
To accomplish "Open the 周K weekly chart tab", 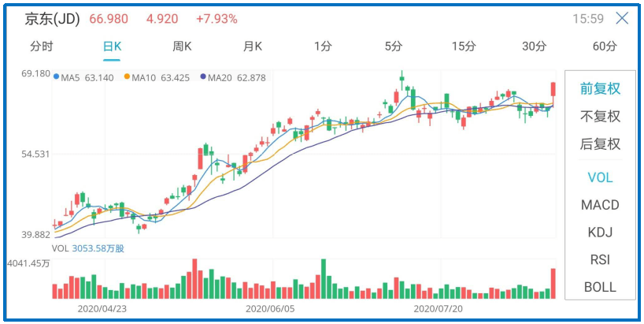I will pos(182,47).
